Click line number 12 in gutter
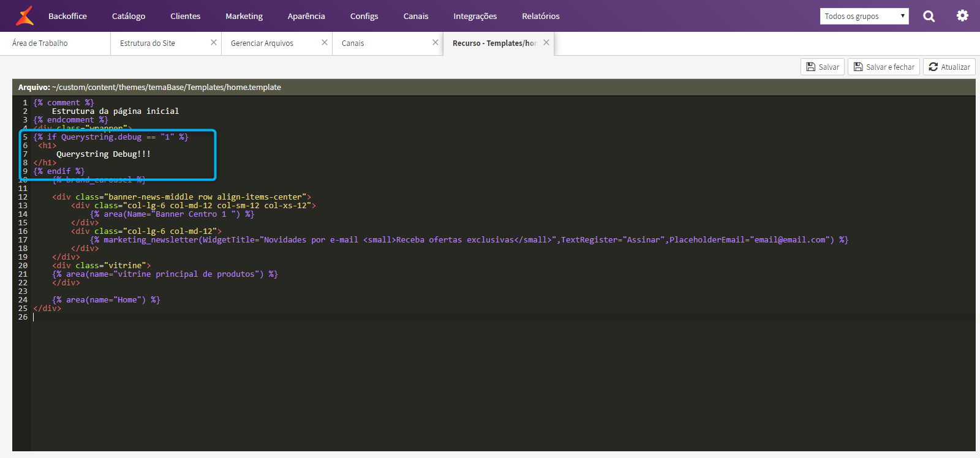 pos(23,197)
